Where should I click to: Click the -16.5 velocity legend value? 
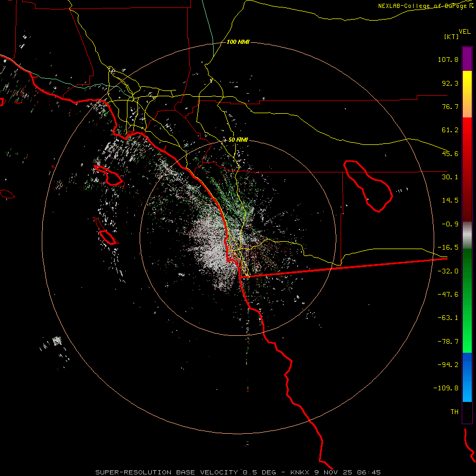(x=448, y=248)
